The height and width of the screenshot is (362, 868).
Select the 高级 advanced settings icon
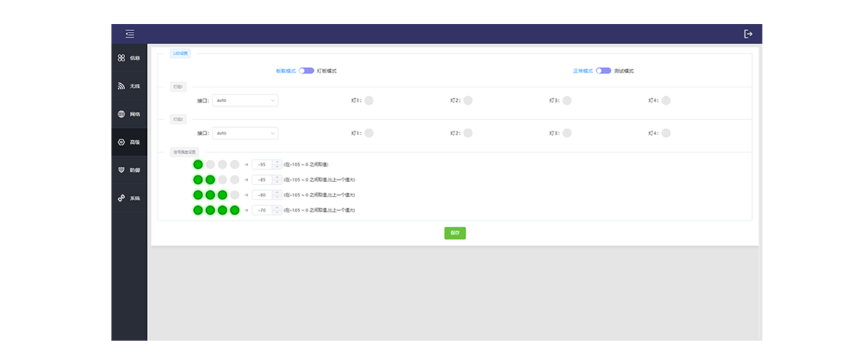[x=122, y=142]
